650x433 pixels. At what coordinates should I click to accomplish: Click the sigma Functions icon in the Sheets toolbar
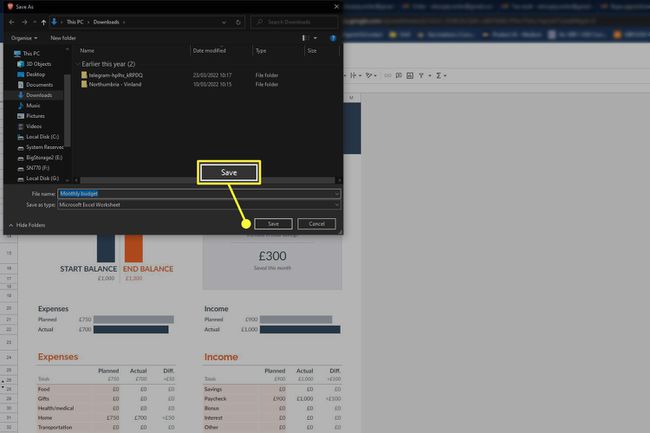point(439,75)
